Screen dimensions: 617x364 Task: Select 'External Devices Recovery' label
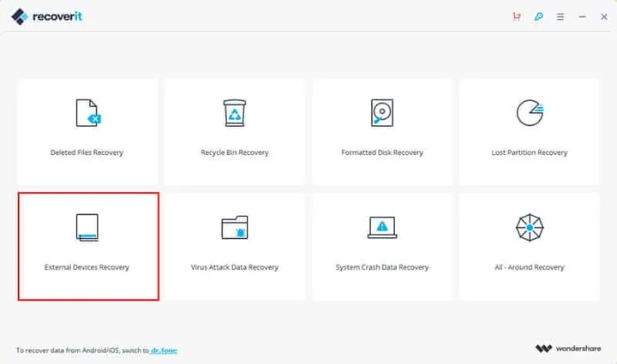pyautogui.click(x=87, y=267)
